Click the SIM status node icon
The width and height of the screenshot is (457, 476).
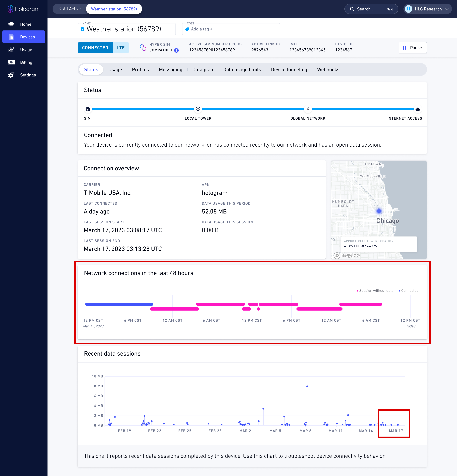click(88, 109)
